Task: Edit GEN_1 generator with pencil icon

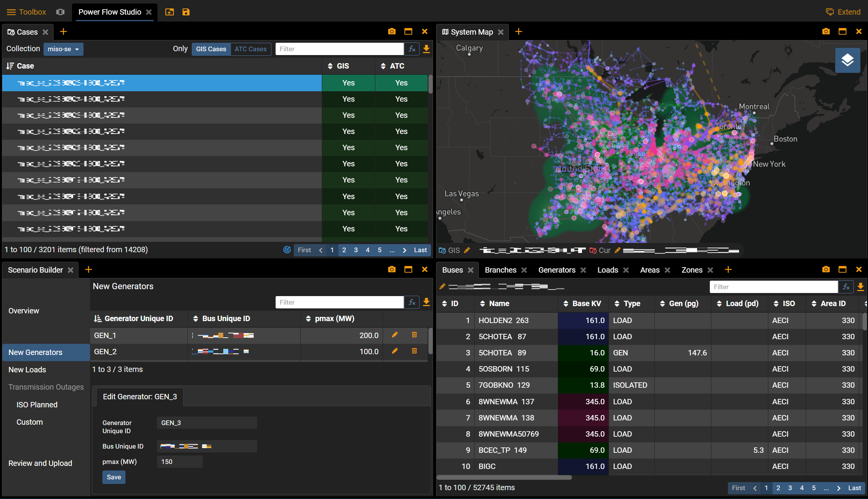Action: point(395,335)
